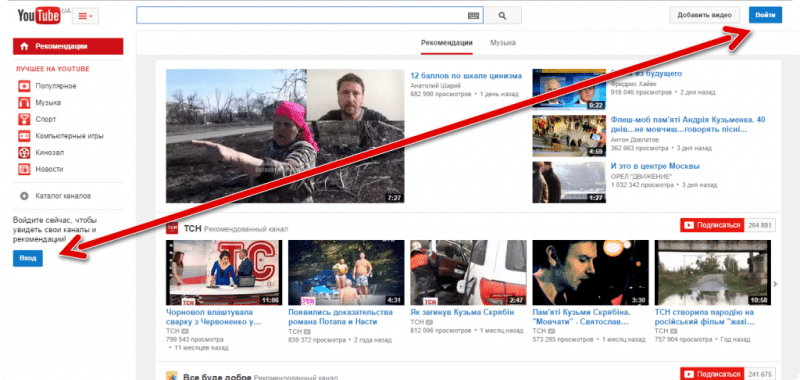Select the Рекомендации sidebar item
This screenshot has height=380, width=800.
[68, 46]
